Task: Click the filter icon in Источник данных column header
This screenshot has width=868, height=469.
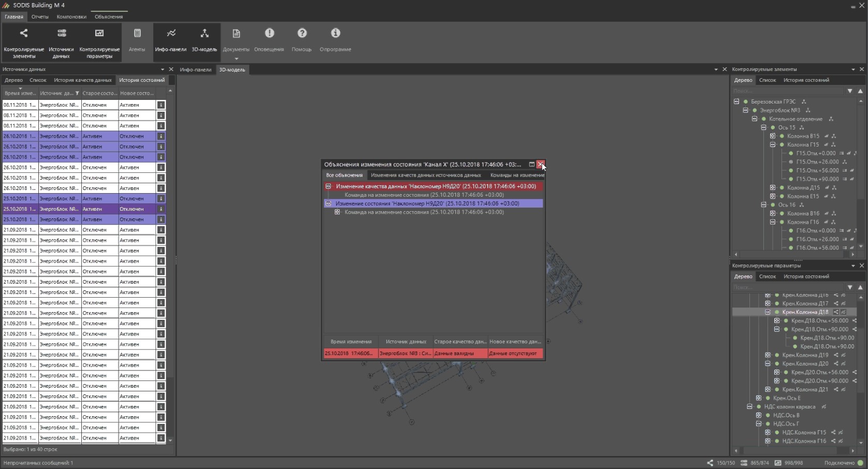Action: tap(77, 94)
